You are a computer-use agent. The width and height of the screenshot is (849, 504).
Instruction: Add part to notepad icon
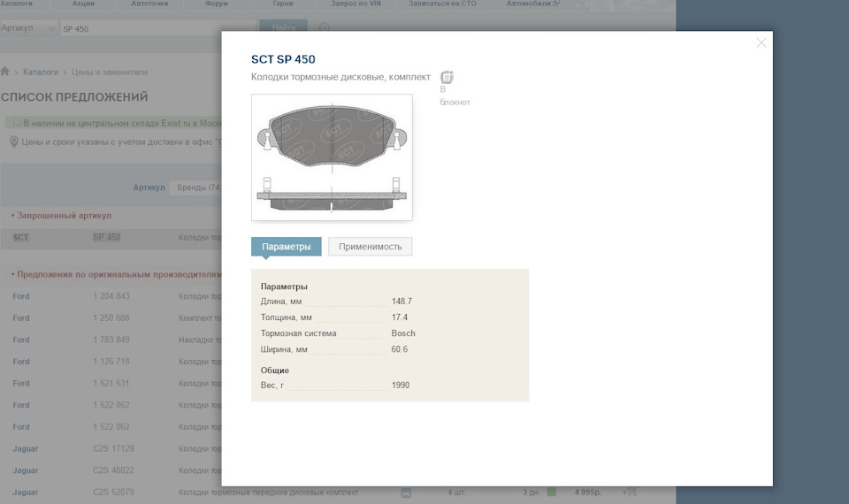(447, 78)
